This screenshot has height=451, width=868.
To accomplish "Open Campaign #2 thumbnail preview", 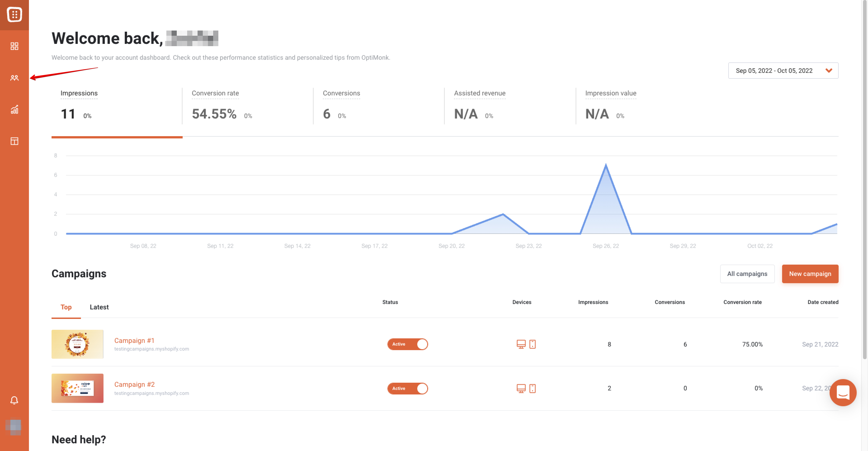I will (x=78, y=388).
